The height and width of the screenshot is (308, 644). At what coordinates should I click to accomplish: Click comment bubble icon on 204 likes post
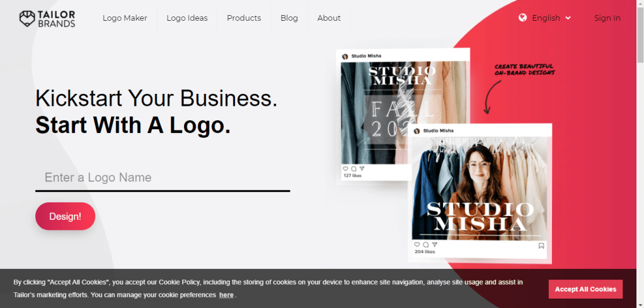[x=426, y=245]
